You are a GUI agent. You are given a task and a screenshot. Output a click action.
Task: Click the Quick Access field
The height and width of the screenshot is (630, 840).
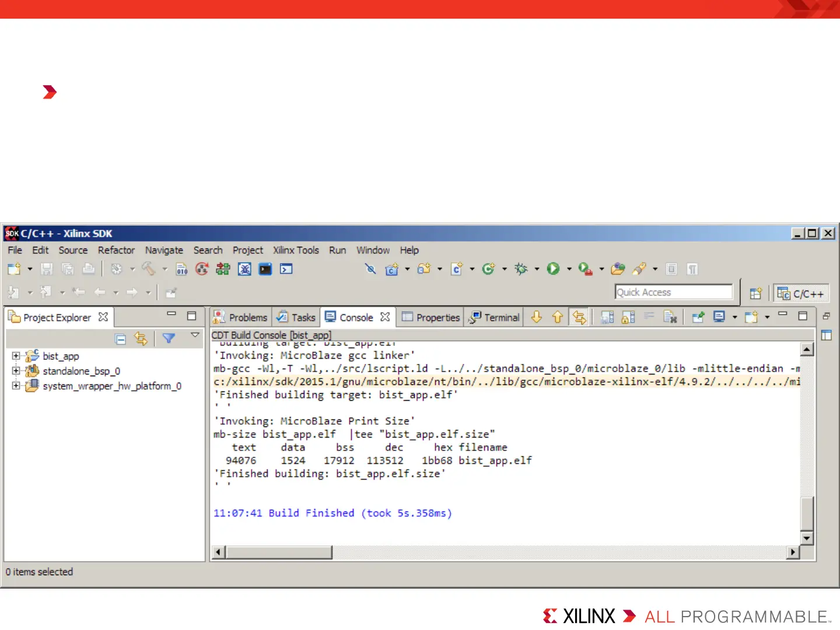674,292
